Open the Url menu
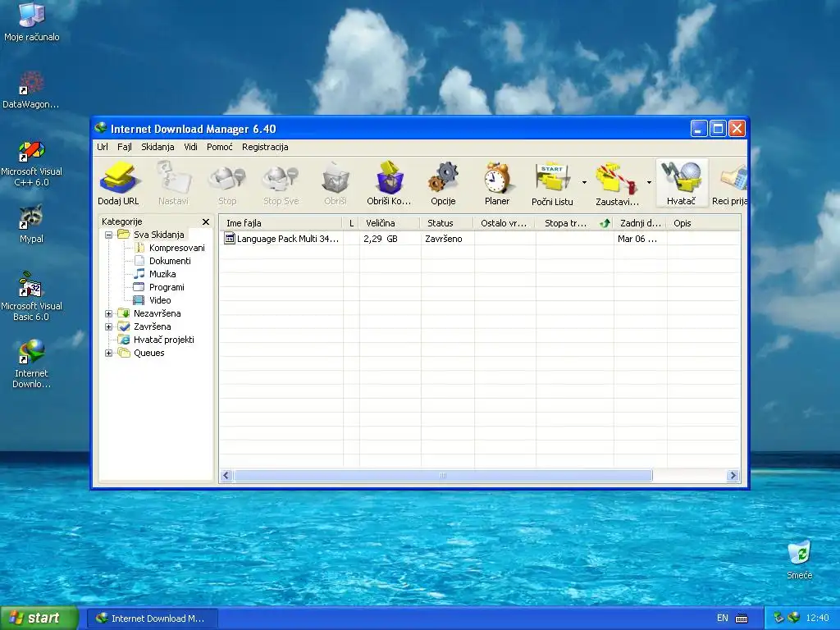Image resolution: width=840 pixels, height=630 pixels. (x=103, y=147)
